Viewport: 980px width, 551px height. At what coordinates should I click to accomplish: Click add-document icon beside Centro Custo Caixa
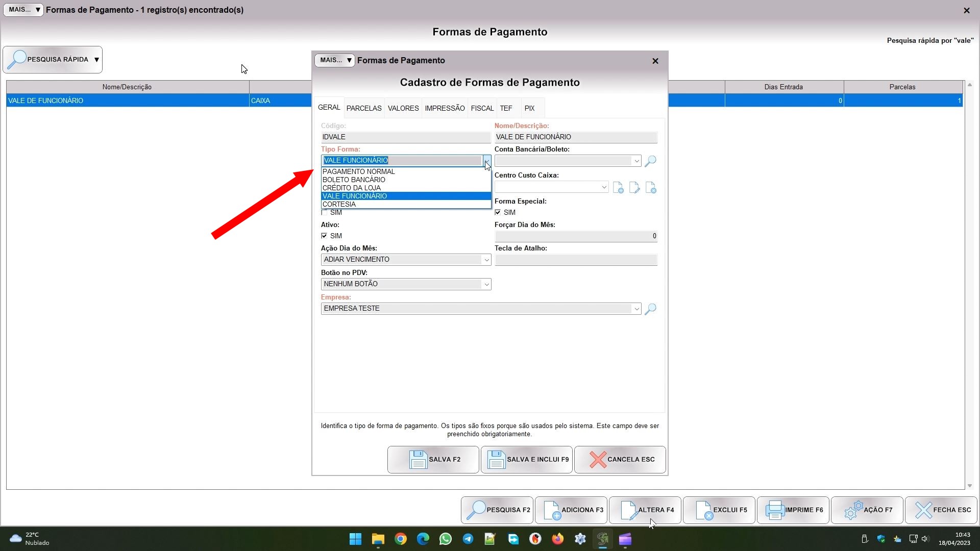[x=618, y=188]
